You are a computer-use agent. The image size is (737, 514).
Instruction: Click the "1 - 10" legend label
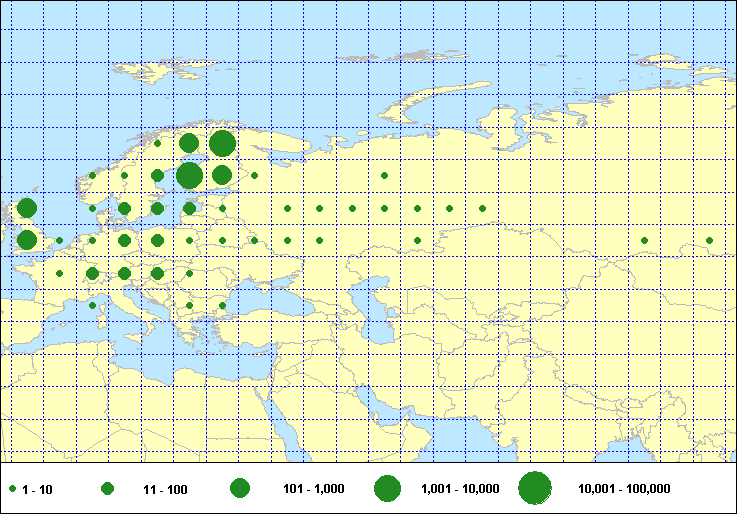[38, 489]
